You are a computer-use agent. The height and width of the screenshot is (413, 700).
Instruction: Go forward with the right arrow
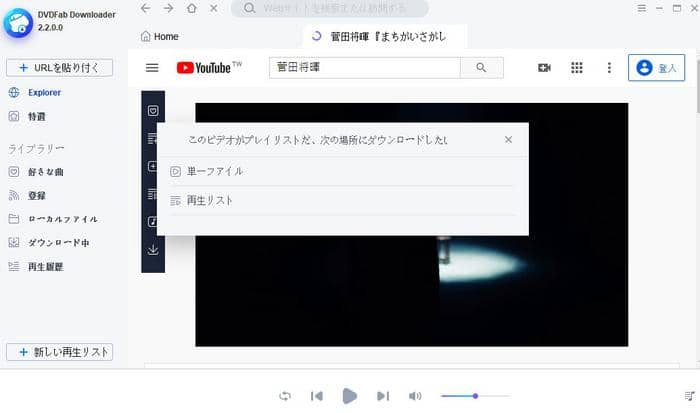[x=168, y=8]
